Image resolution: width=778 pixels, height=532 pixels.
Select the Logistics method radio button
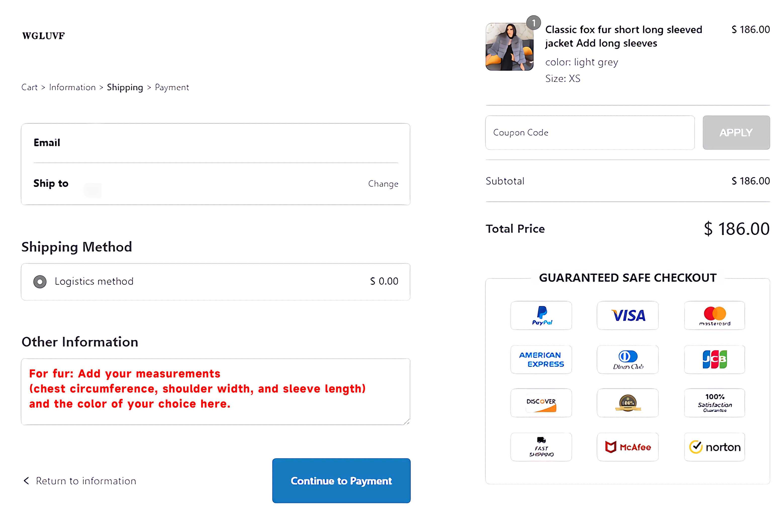click(x=40, y=282)
